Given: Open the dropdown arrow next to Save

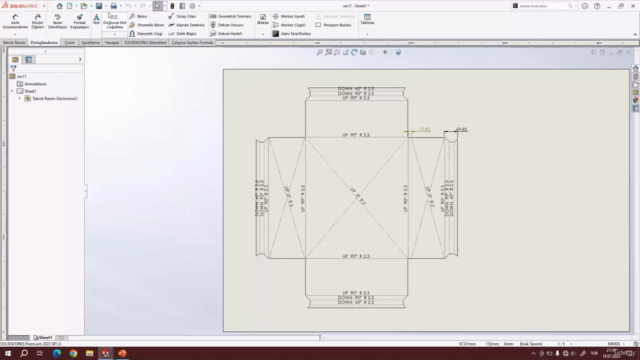Looking at the screenshot, I should (x=106, y=6).
